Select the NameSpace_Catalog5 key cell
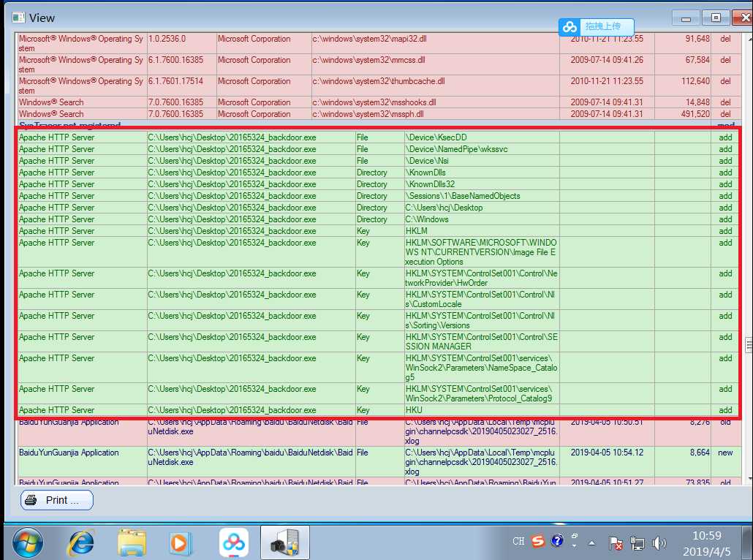Viewport: 753px width, 560px height. click(x=482, y=368)
